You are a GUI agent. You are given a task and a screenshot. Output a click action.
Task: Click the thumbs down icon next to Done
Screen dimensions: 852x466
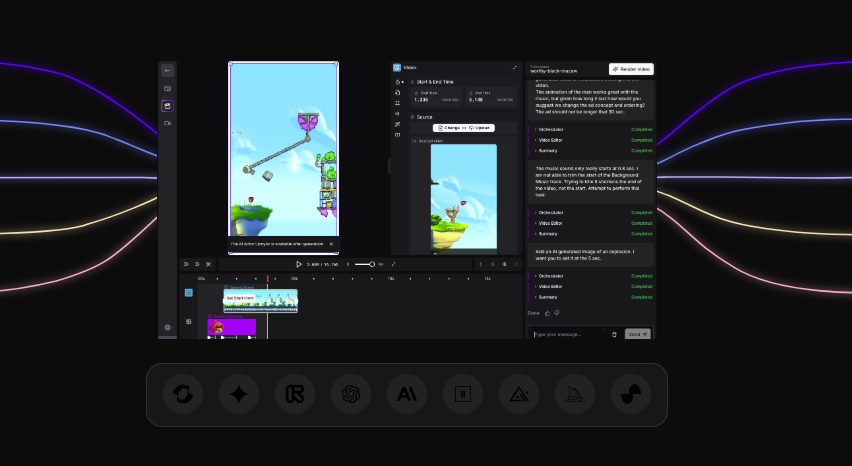click(557, 313)
